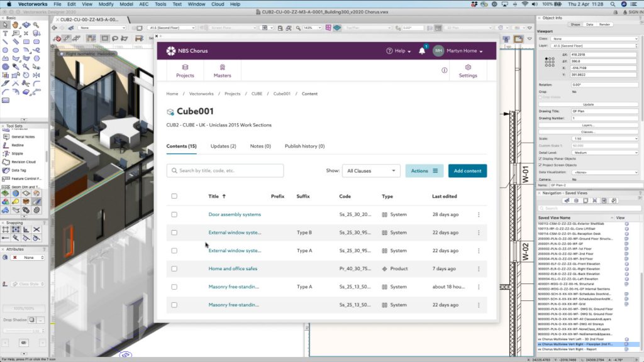This screenshot has height=362, width=644.
Task: Click the Martyn Horne MH avatar
Action: [438, 51]
